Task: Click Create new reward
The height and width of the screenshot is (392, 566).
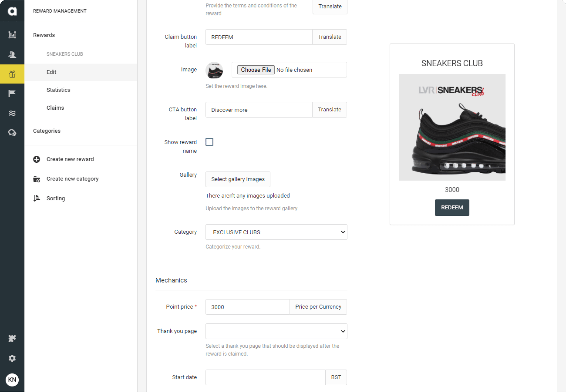Action: [x=70, y=159]
